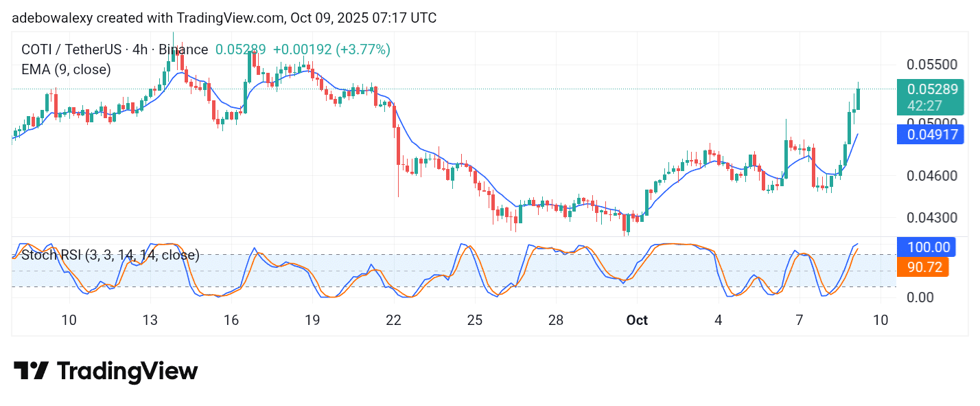This screenshot has height=406, width=980.
Task: Click the 28 date on time axis
Action: pos(556,320)
